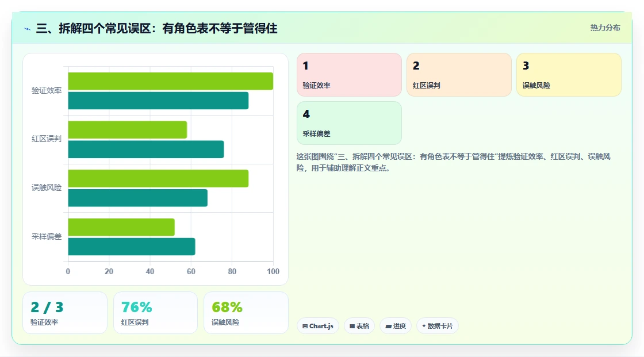The width and height of the screenshot is (644, 357).
Task: Click the light green 采样偏差 bar
Action: coord(121,227)
